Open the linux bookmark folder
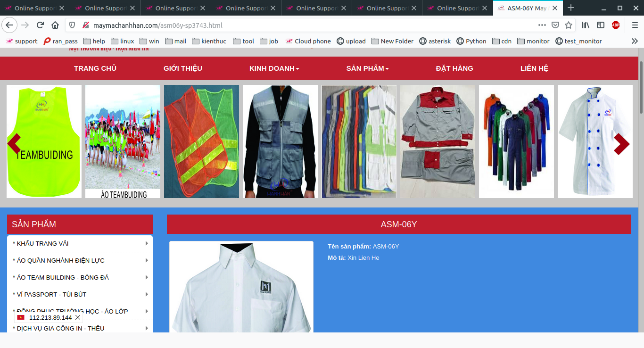The image size is (644, 348). [122, 41]
